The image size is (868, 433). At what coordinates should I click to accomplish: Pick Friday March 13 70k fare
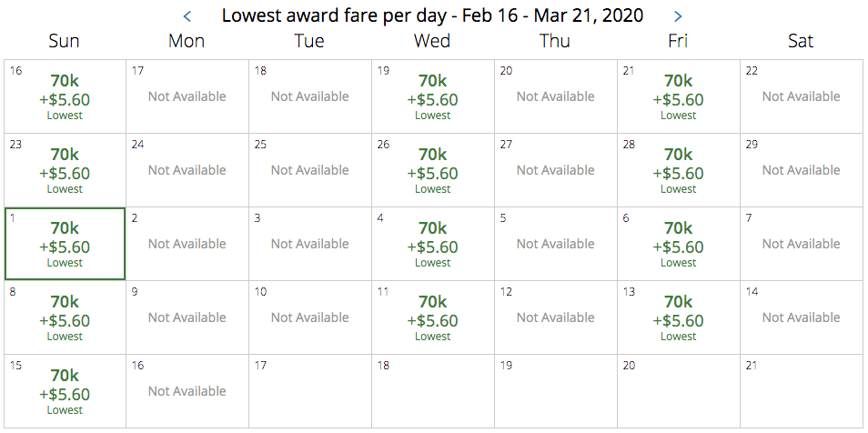[x=678, y=317]
